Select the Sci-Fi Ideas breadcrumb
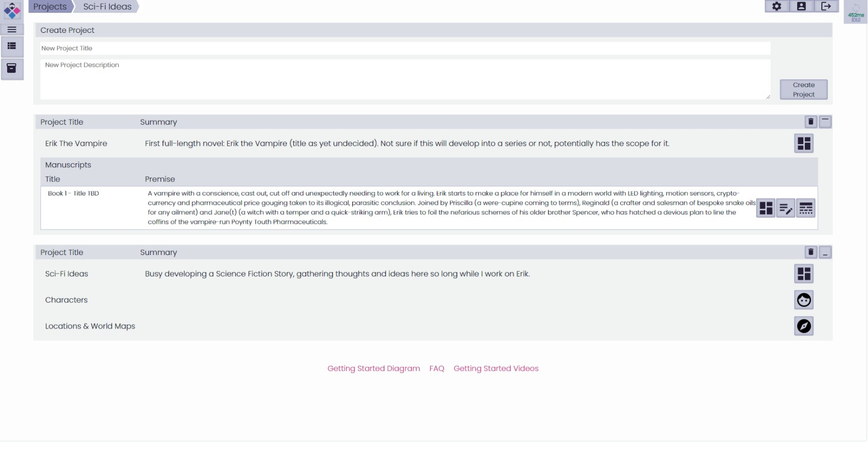Image resolution: width=868 pixels, height=475 pixels. click(x=107, y=7)
